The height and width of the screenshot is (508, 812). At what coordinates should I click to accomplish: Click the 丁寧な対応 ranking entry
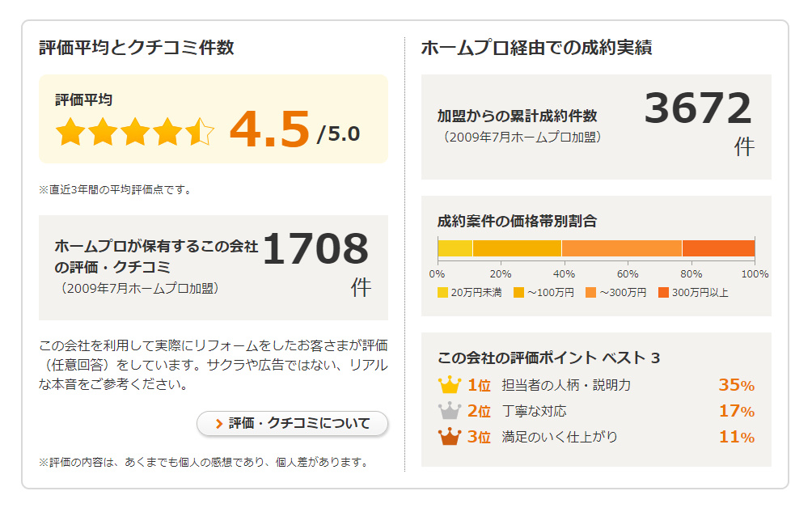point(534,411)
